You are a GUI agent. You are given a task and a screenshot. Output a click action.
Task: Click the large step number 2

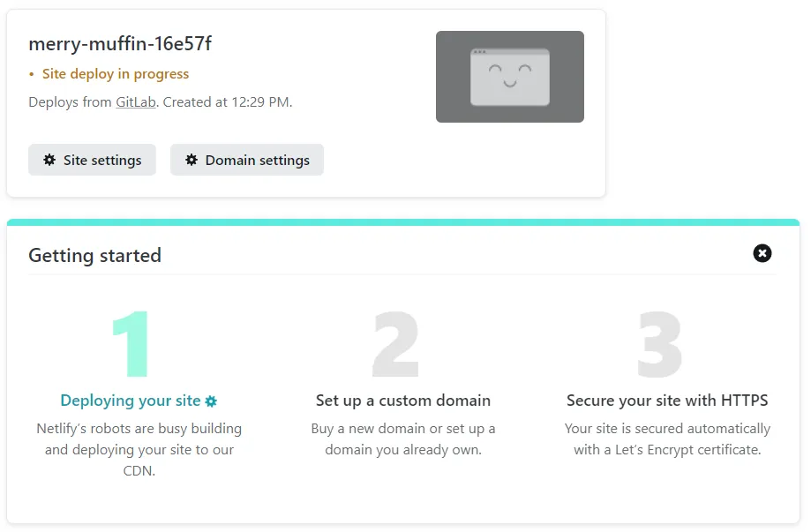[x=395, y=344]
